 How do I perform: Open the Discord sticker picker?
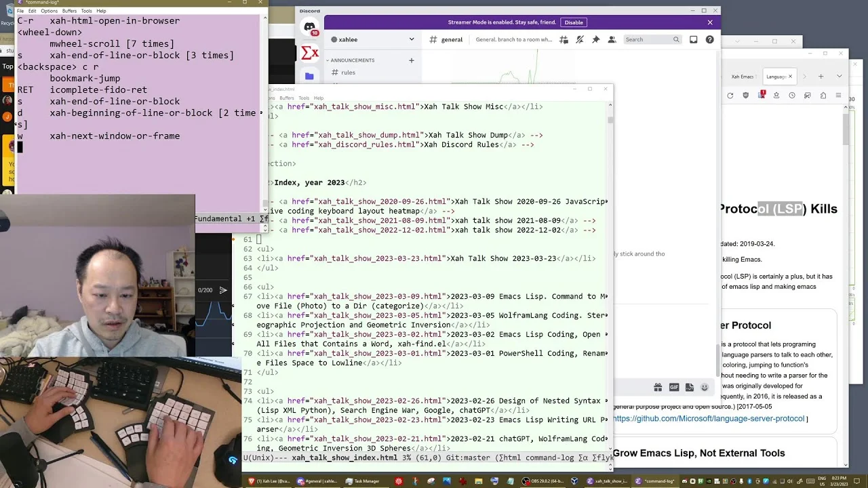(690, 387)
